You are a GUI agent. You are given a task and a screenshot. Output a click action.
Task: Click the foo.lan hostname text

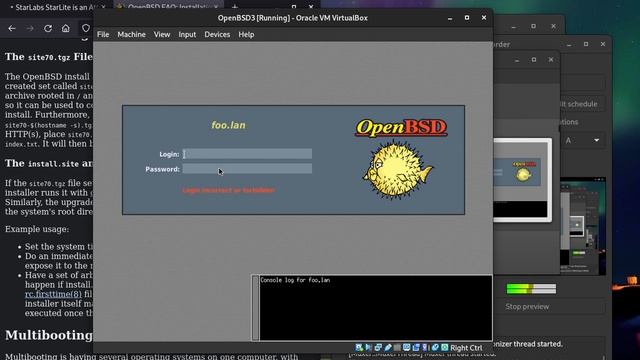click(229, 125)
